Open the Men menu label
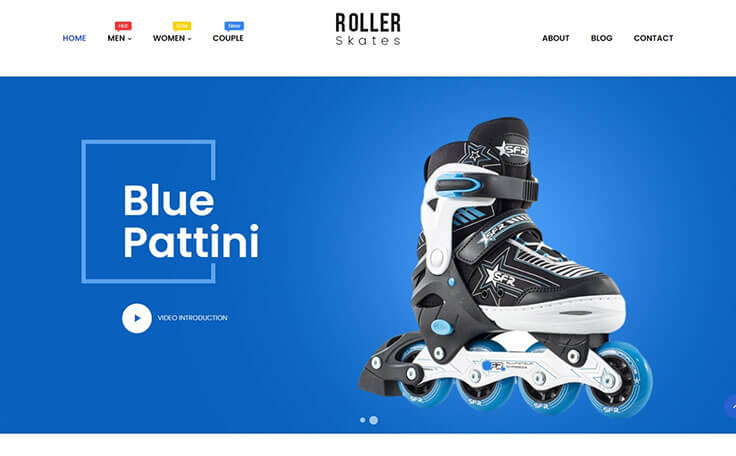 click(116, 38)
